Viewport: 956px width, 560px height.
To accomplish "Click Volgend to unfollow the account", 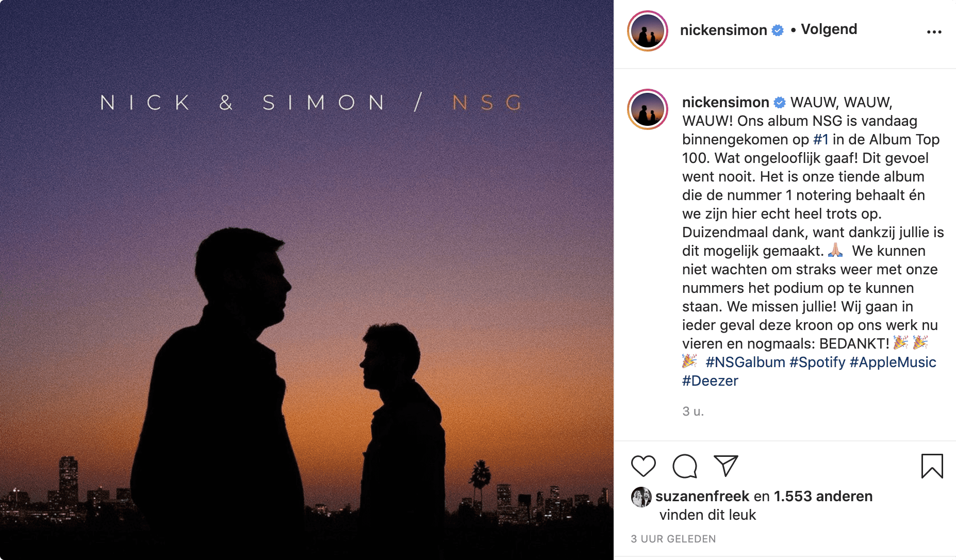I will tap(828, 29).
